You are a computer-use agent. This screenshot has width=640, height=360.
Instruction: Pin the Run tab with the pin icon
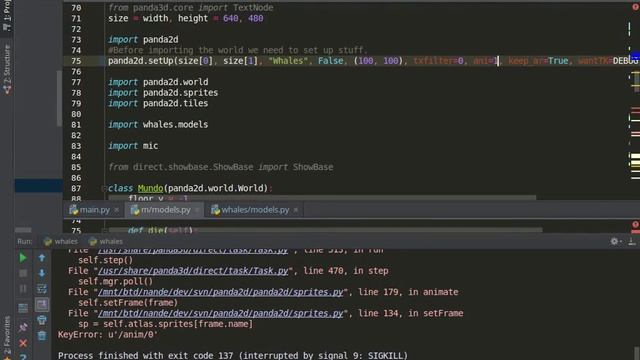23,327
